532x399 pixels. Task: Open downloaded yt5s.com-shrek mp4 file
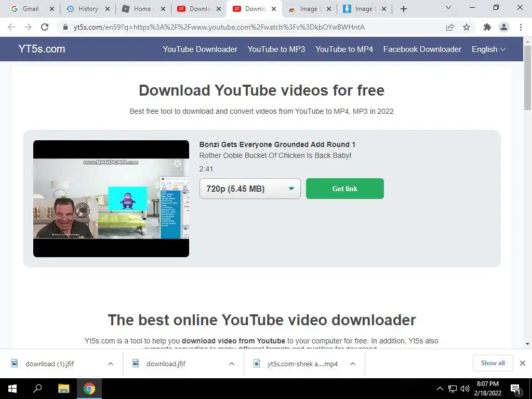(x=302, y=364)
